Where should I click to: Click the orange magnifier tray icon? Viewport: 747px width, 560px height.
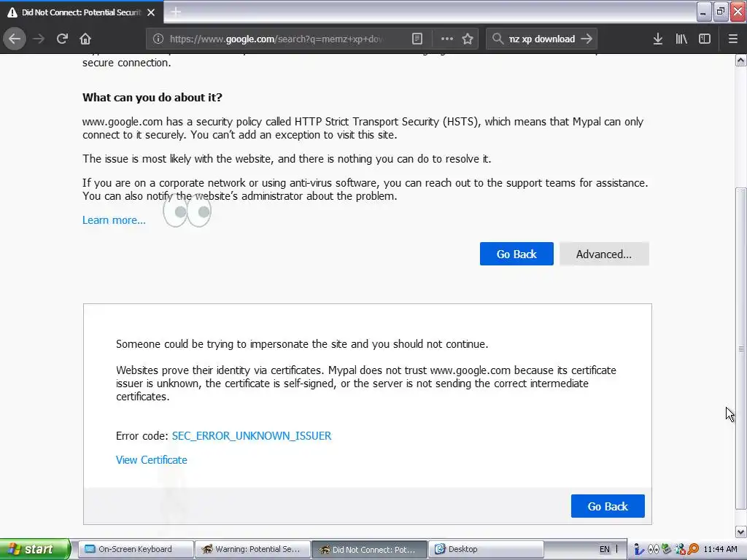tap(693, 550)
